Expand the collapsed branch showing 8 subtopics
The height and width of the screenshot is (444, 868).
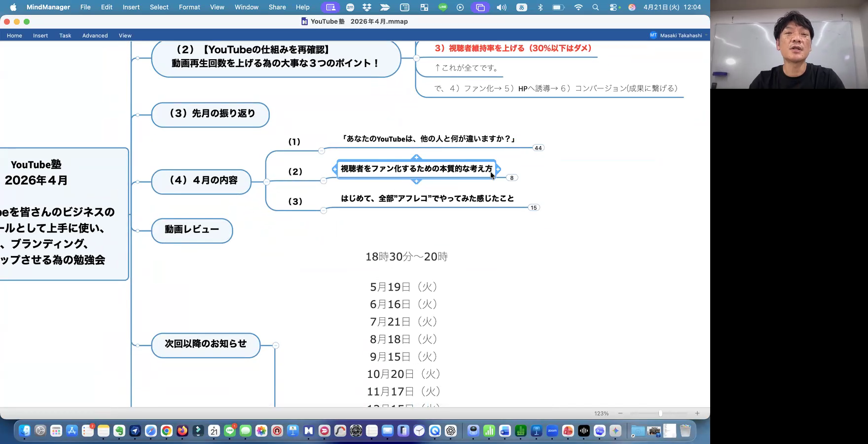(x=511, y=178)
